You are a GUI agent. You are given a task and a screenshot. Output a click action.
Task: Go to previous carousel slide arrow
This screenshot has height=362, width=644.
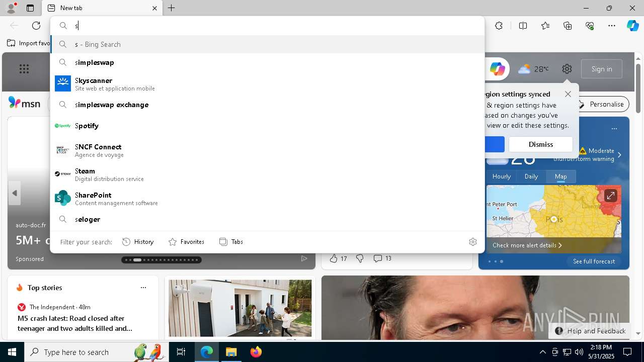[15, 193]
